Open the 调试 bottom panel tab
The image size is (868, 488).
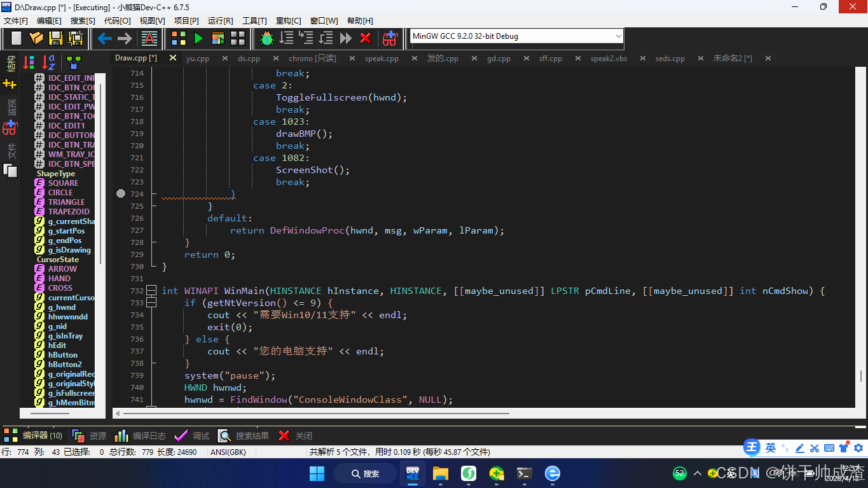(191, 436)
